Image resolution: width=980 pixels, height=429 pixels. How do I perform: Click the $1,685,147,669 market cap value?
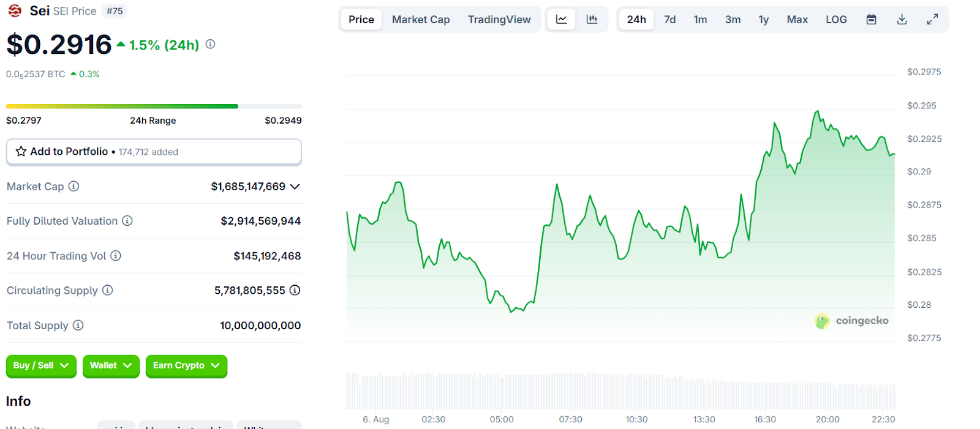pos(248,186)
